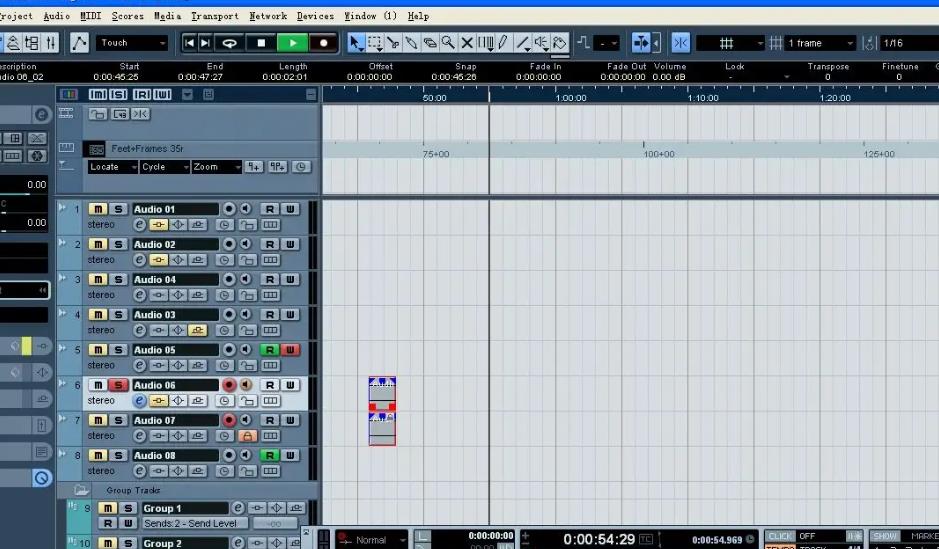Disable Read automation on Audio 05
Screen dimensions: 939x549
(269, 350)
